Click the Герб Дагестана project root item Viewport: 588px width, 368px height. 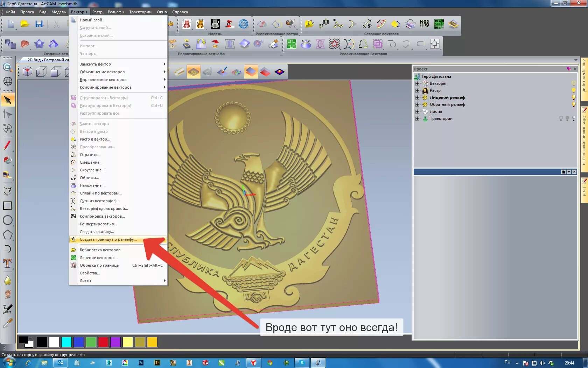[436, 76]
